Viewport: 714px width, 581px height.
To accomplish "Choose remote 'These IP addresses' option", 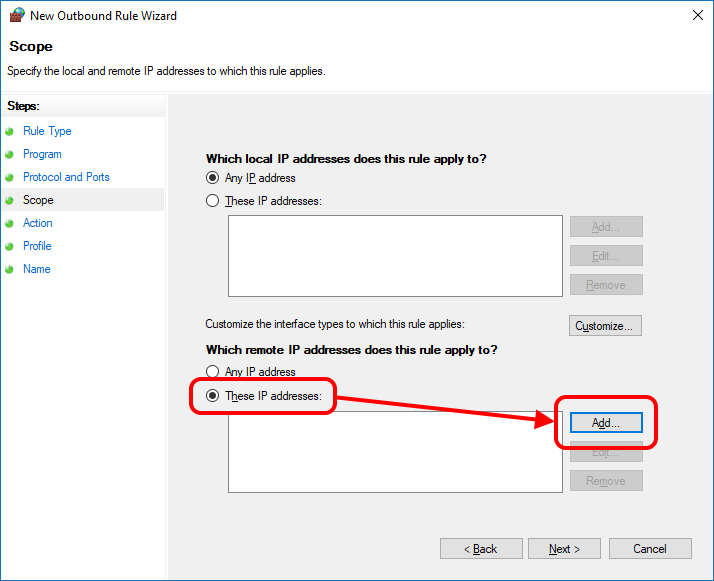I will coord(212,396).
